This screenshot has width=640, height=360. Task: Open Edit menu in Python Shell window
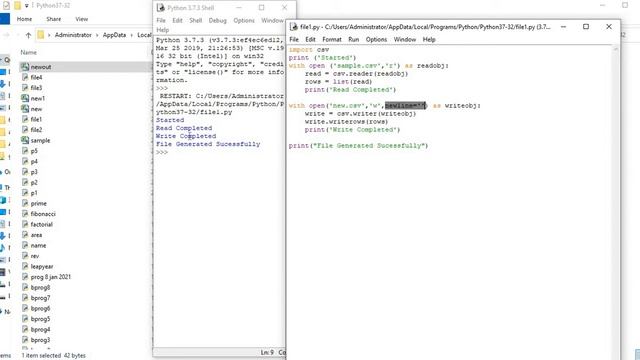177,20
